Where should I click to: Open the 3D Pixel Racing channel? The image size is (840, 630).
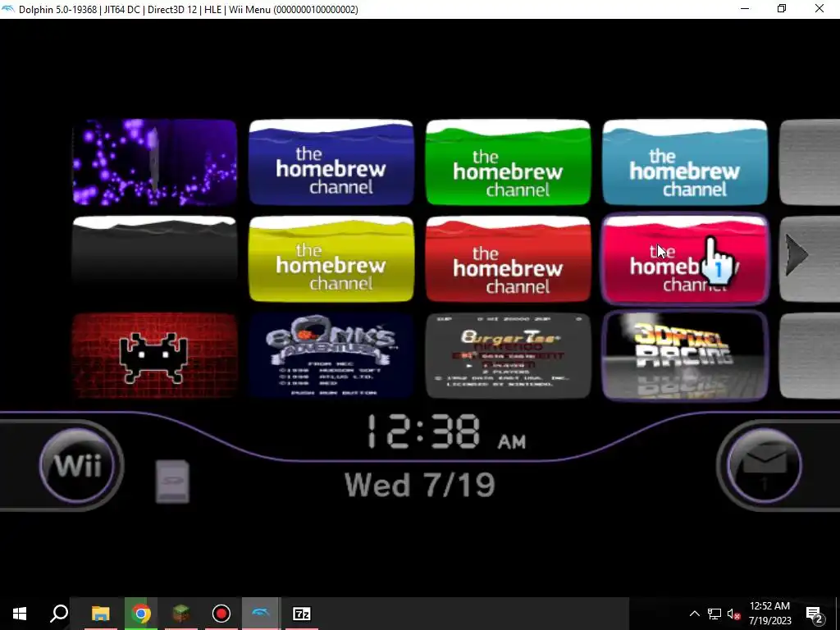(x=685, y=356)
